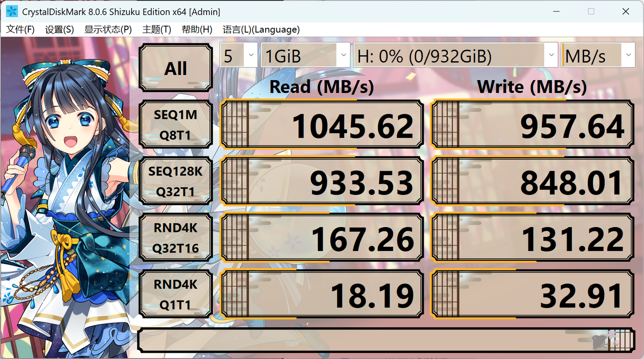644x359 pixels.
Task: Start the SEQ128K Q32T1 test
Action: tap(175, 181)
